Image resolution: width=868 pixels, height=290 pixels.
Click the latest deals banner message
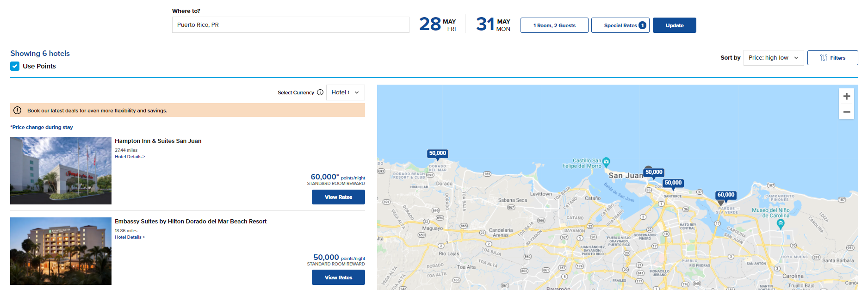[x=97, y=111]
